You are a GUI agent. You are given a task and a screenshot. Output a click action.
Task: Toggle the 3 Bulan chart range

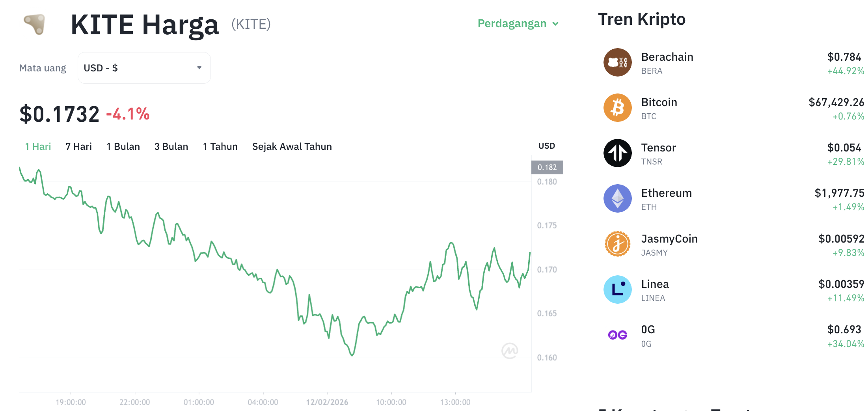pos(171,146)
